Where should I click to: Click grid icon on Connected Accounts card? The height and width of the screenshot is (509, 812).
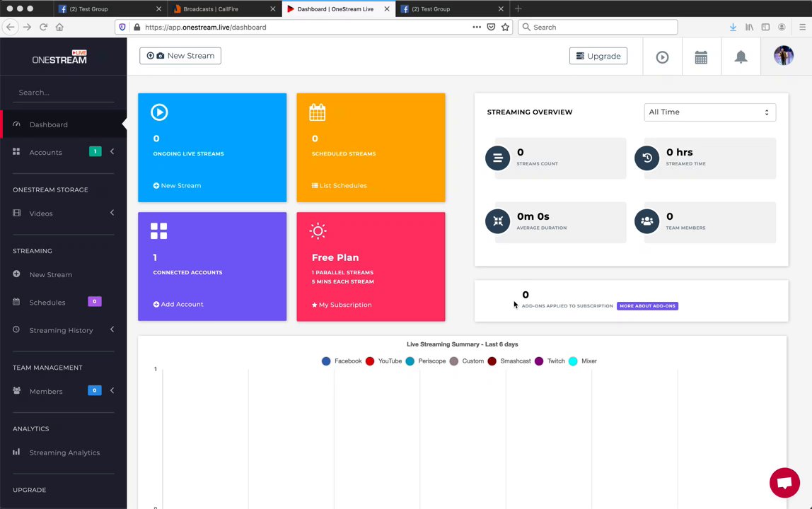pyautogui.click(x=159, y=231)
